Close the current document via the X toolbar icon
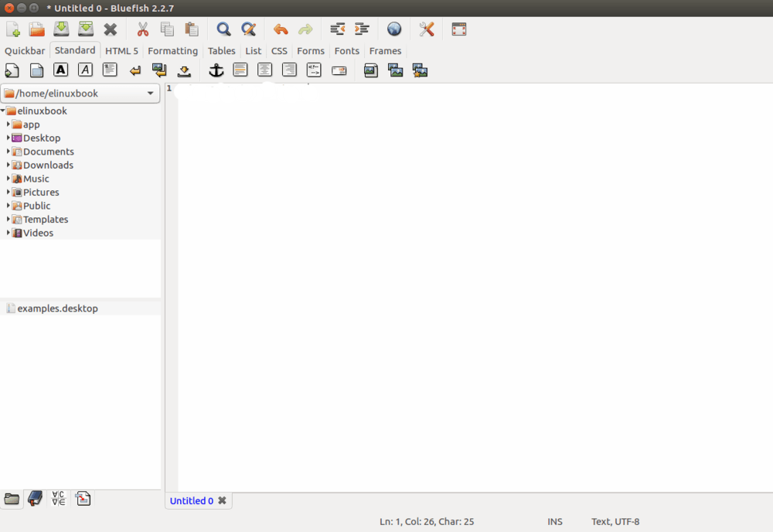The width and height of the screenshot is (773, 532). pyautogui.click(x=111, y=29)
